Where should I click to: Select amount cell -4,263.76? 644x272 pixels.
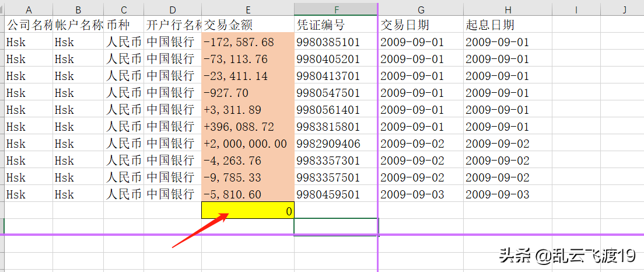click(248, 161)
